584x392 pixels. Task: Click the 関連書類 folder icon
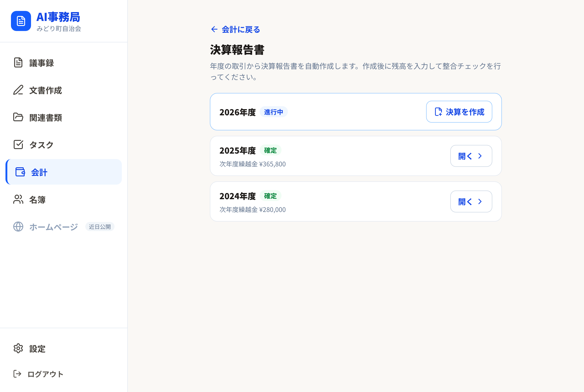18,117
